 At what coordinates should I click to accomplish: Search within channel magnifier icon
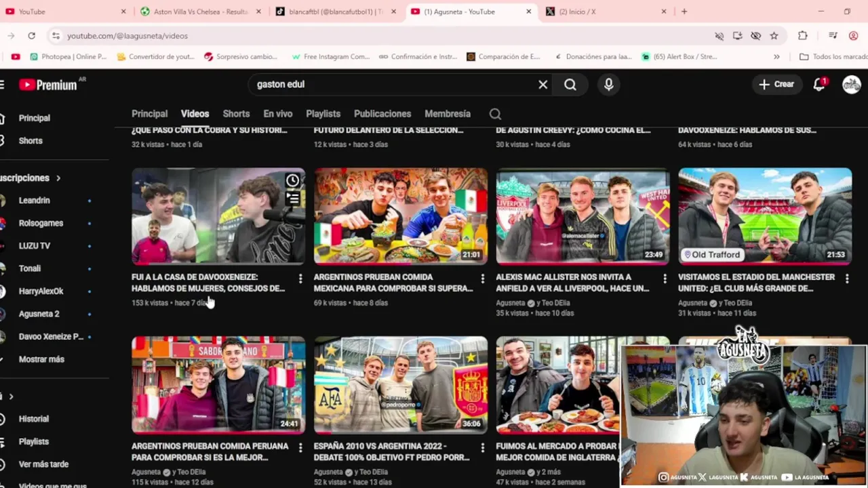[495, 114]
